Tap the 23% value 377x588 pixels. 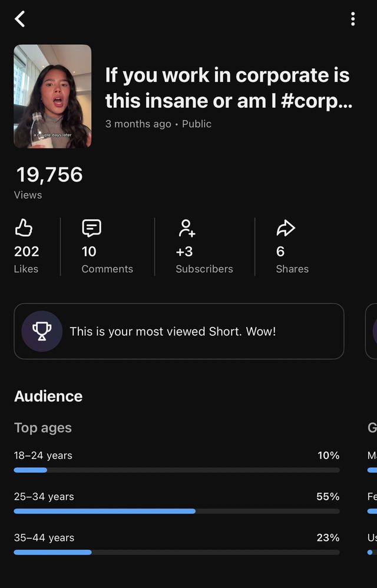(328, 537)
